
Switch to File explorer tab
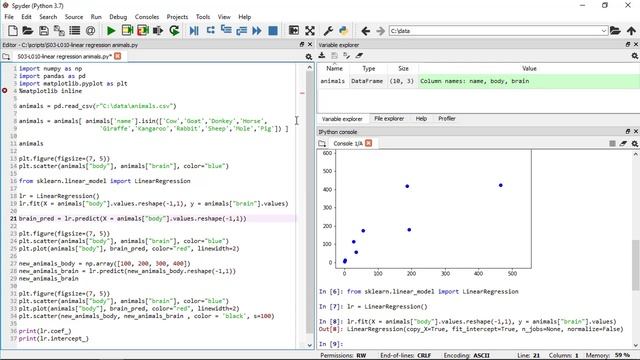[x=389, y=119]
